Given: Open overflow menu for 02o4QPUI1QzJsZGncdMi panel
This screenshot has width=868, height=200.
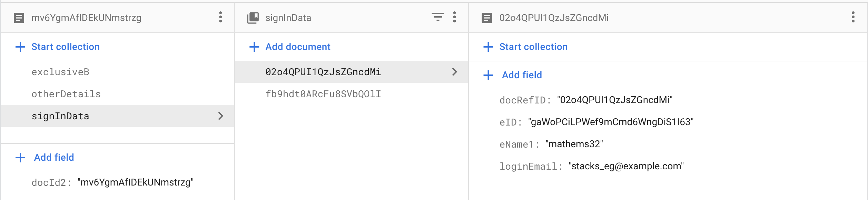Looking at the screenshot, I should coord(854,17).
